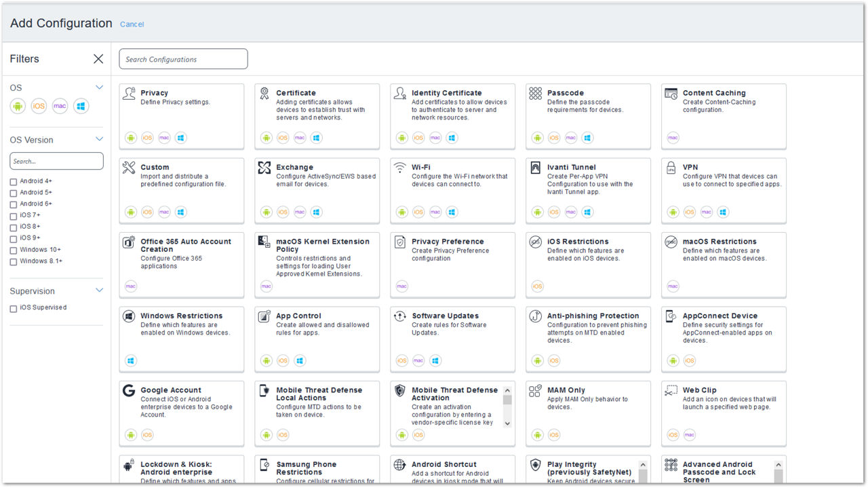The height and width of the screenshot is (488, 868).
Task: Collapse the OS Version section chevron
Action: pos(99,140)
